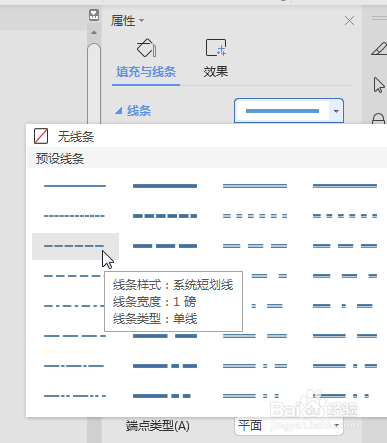Open the 属性 panel title dropdown
The height and width of the screenshot is (443, 387).
[x=141, y=21]
